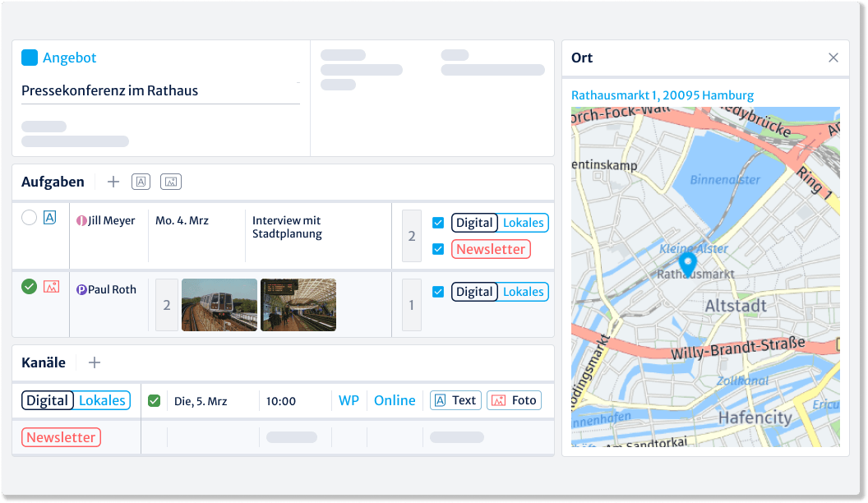Click the Text button in channel row
The height and width of the screenshot is (503, 868).
pos(455,400)
